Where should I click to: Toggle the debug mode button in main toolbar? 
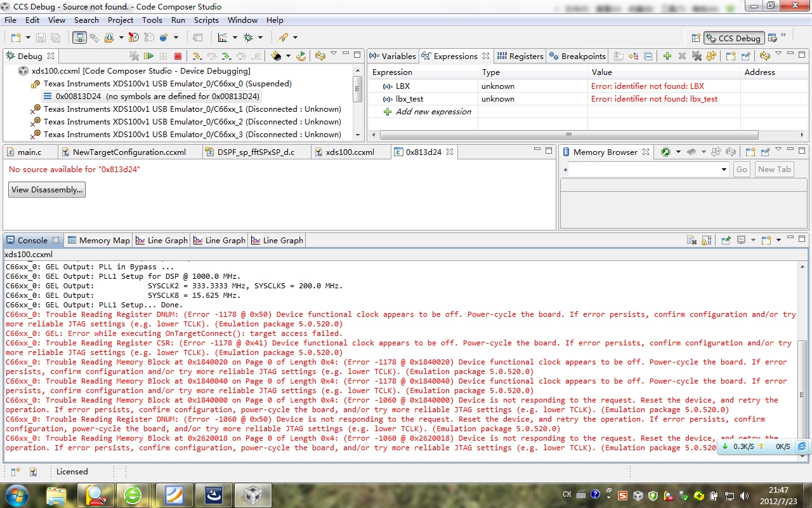(x=79, y=37)
